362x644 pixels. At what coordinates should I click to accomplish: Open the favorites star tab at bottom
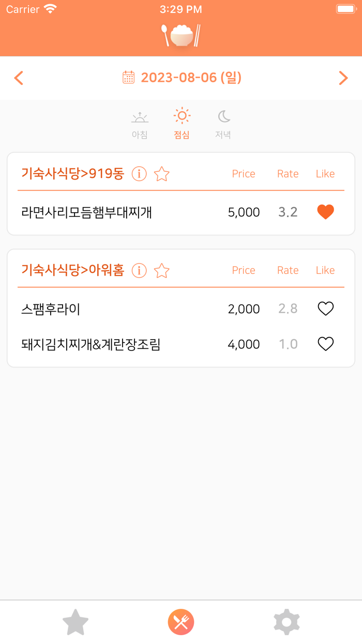click(x=76, y=622)
